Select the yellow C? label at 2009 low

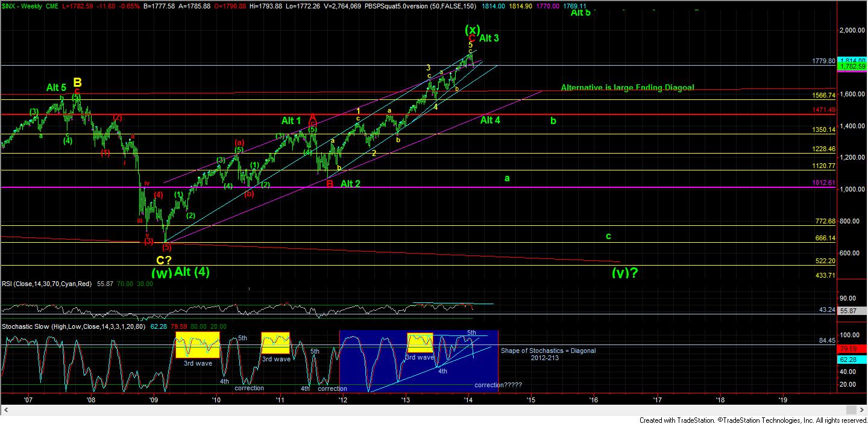point(165,260)
